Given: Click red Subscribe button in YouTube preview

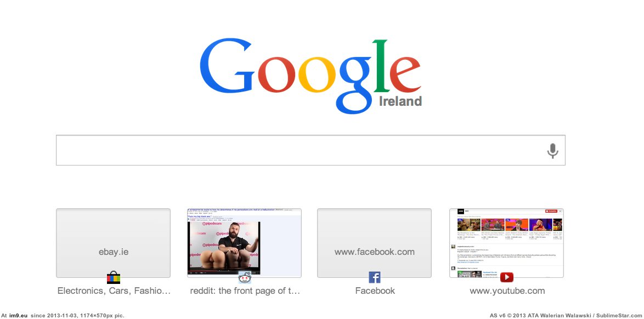Looking at the screenshot, I should tap(551, 211).
